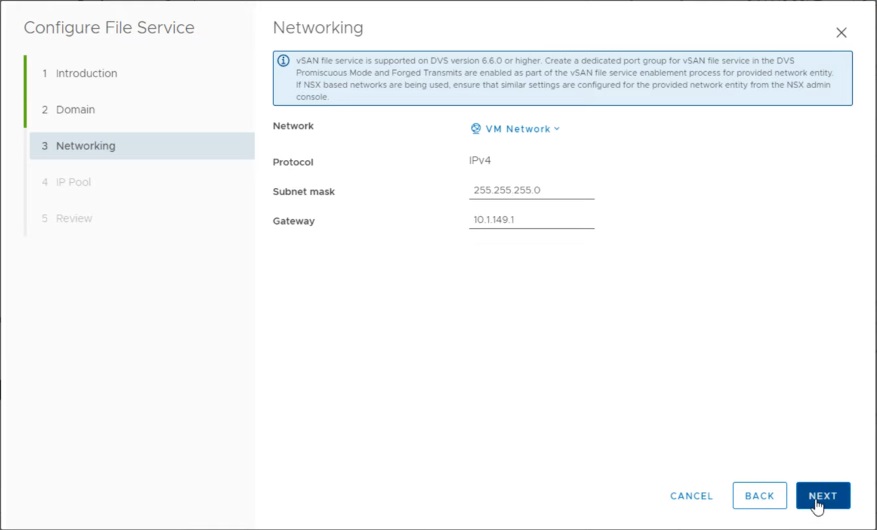Click into the Gateway address field
This screenshot has width=877, height=530.
531,220
